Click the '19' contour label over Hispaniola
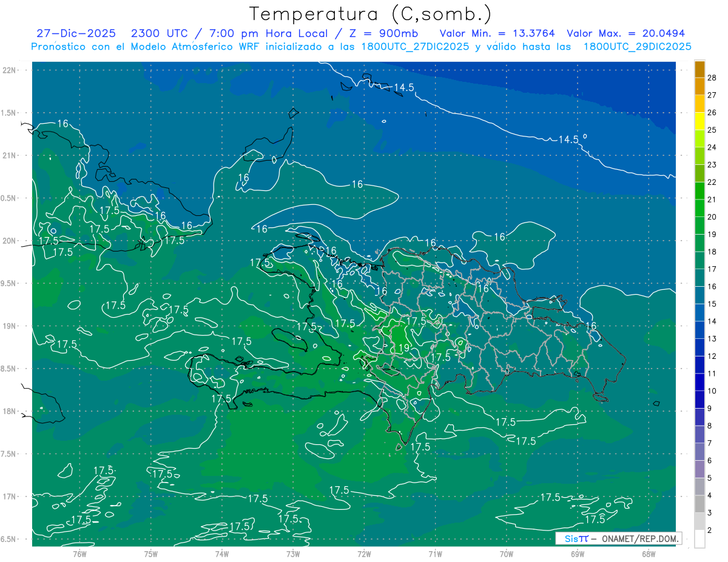The image size is (728, 562). (x=405, y=348)
